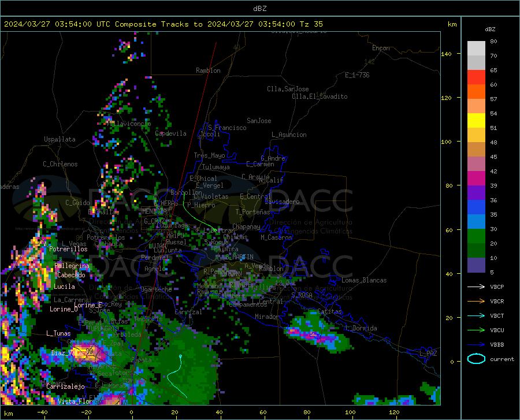
Task: Click the orange VBCR arrow legend icon
Action: pyautogui.click(x=476, y=302)
